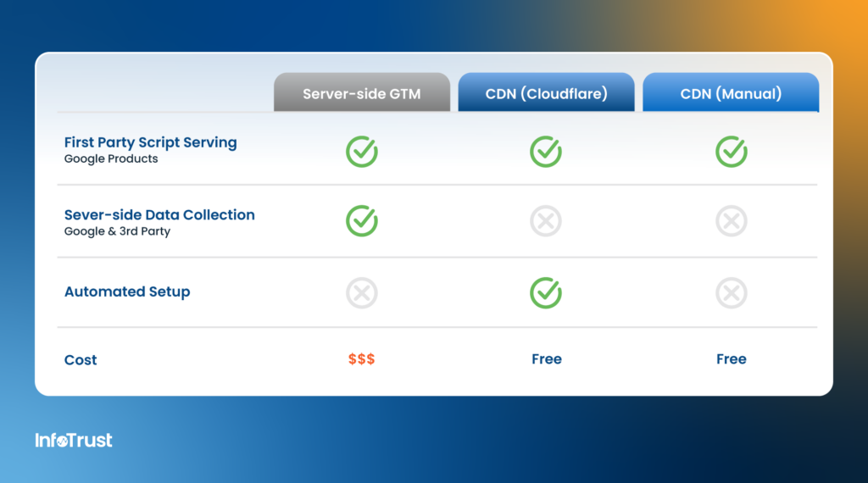This screenshot has height=483, width=868.
Task: Click gray X for Cloudflare Sever-side Data Collection
Action: coord(546,221)
